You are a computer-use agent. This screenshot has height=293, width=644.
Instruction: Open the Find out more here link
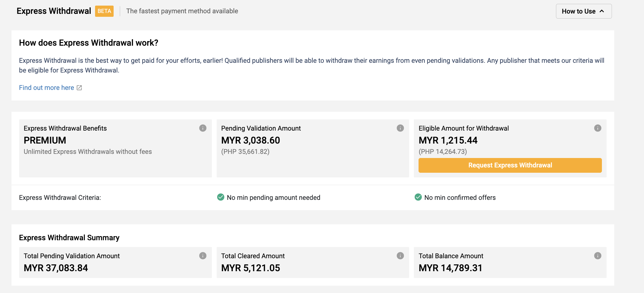[47, 88]
